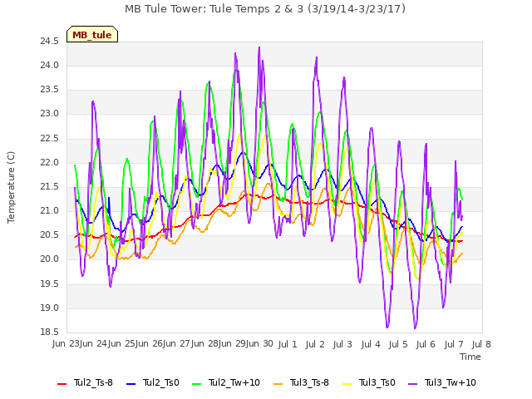Select the Tul2_Ts0 legend label
The height and width of the screenshot is (399, 532).
click(160, 382)
